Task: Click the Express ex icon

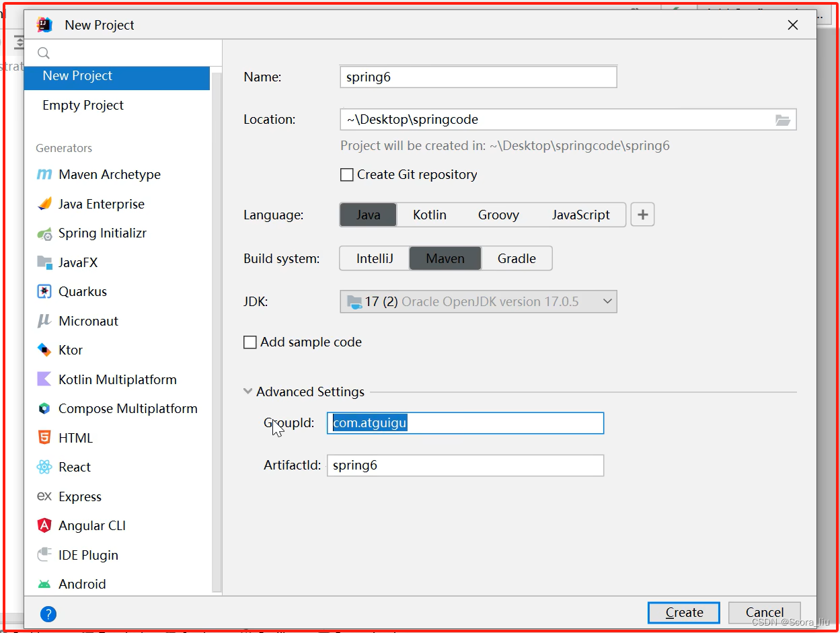Action: pos(44,496)
